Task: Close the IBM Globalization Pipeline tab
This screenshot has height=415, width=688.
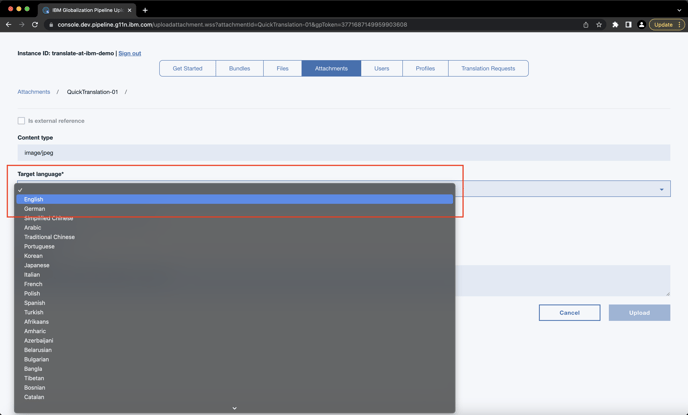Action: [129, 10]
